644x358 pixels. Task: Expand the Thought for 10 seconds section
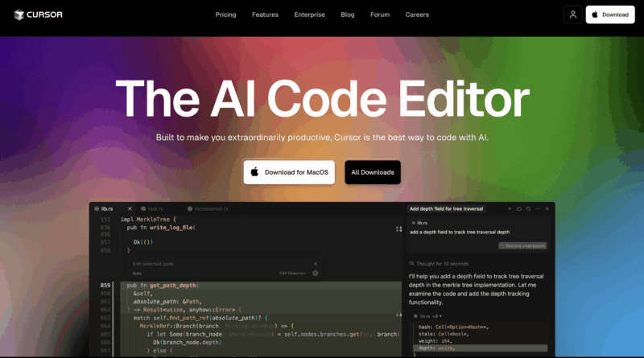click(439, 264)
